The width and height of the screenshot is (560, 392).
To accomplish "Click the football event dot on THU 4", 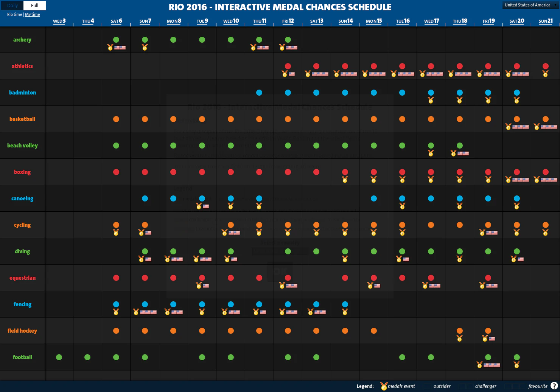I will click(x=87, y=357).
